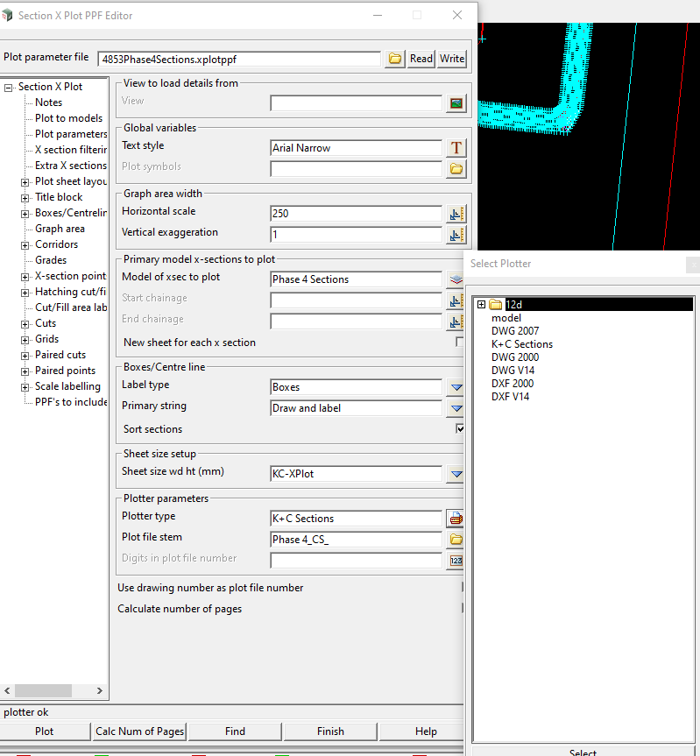Select Plot to models tree item
This screenshot has height=756, width=700.
[x=69, y=118]
